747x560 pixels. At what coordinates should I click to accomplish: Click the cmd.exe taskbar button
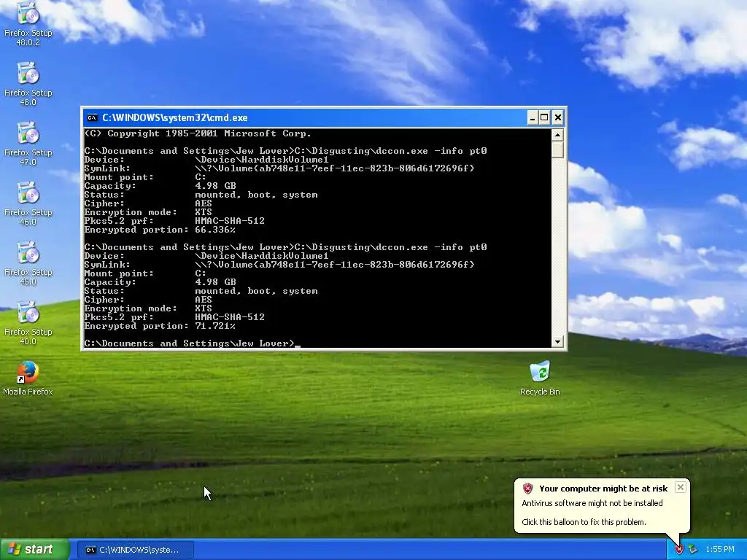(135, 550)
